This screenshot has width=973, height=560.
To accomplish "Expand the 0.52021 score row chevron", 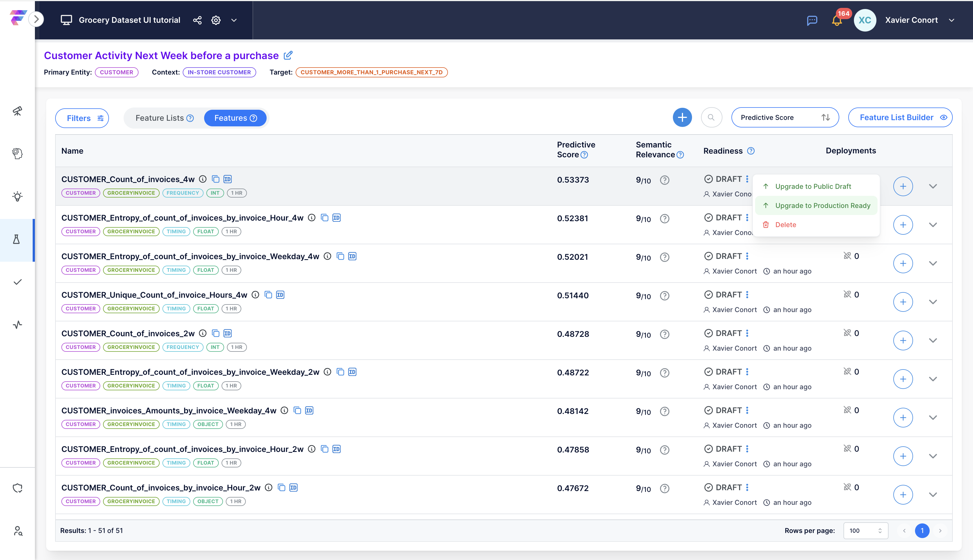I will 933,263.
